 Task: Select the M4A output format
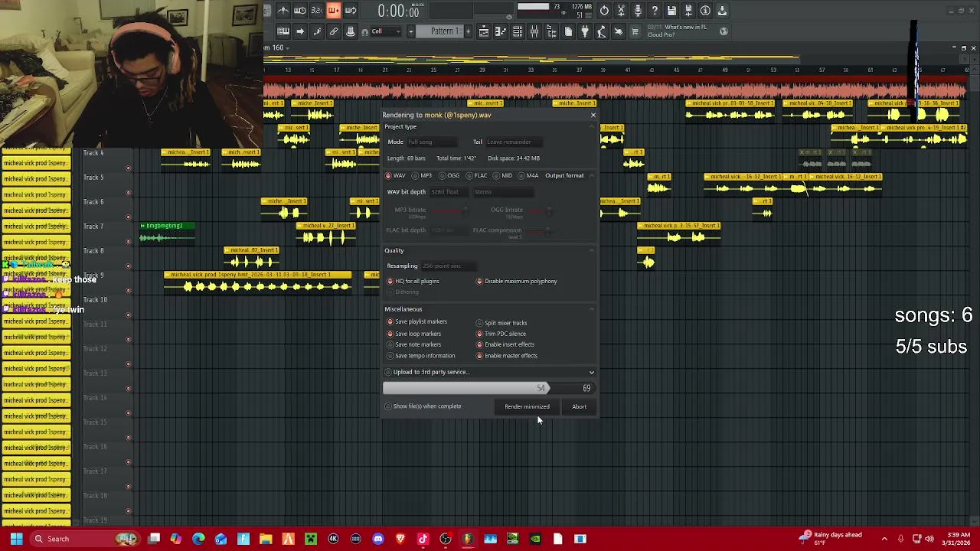click(x=529, y=176)
